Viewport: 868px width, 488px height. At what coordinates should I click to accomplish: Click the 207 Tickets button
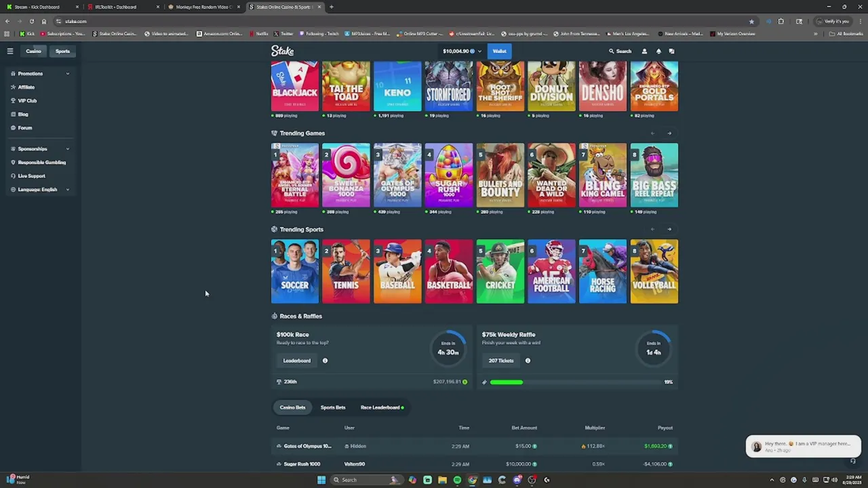coord(501,361)
